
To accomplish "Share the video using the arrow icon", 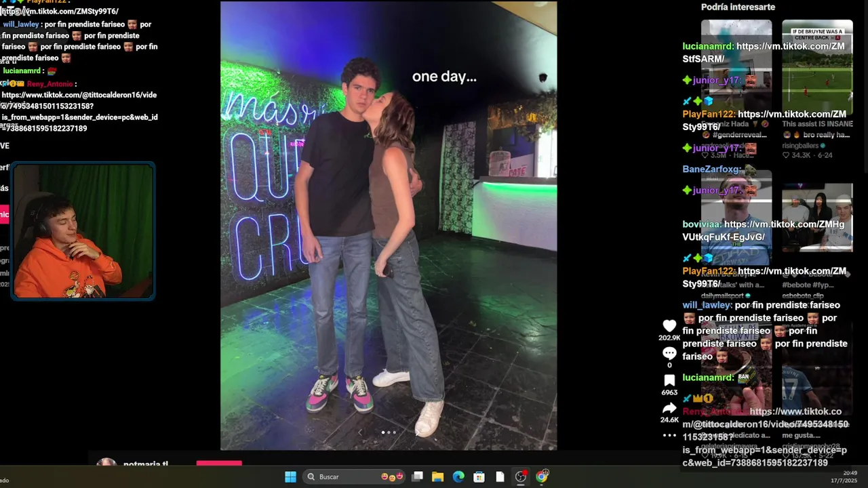I will (x=669, y=409).
